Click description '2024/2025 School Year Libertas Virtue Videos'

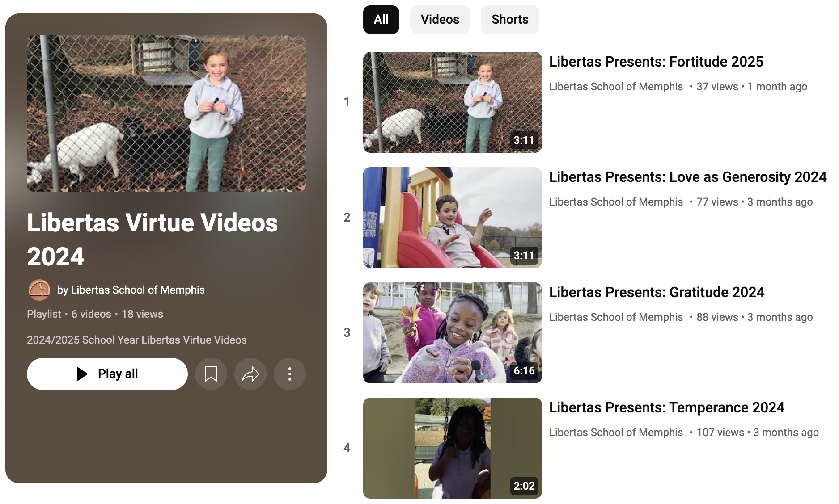coord(137,340)
